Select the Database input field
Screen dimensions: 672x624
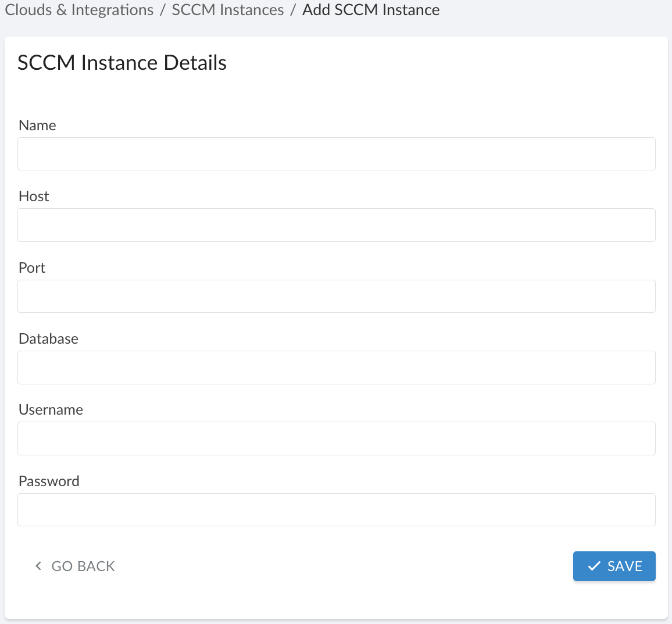pos(336,367)
